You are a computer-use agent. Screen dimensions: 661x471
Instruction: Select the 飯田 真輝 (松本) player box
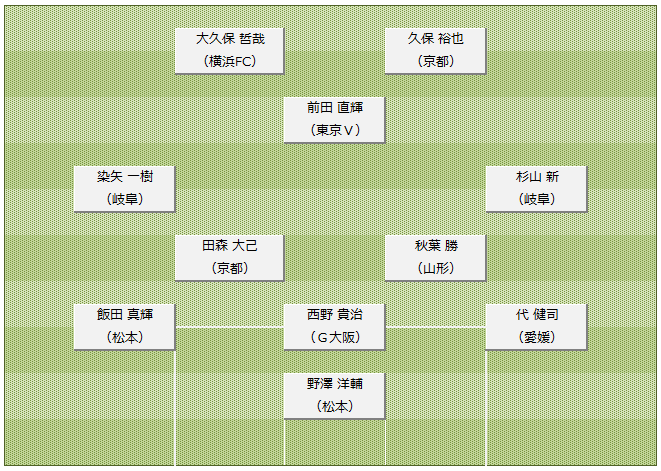(x=124, y=327)
